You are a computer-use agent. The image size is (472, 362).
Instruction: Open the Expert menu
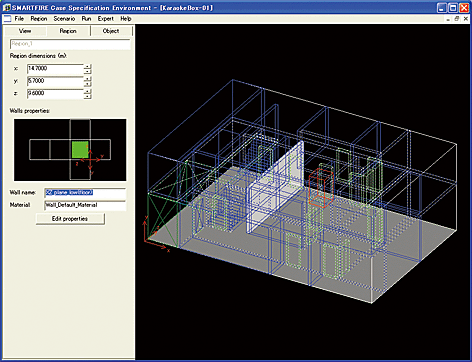point(106,19)
